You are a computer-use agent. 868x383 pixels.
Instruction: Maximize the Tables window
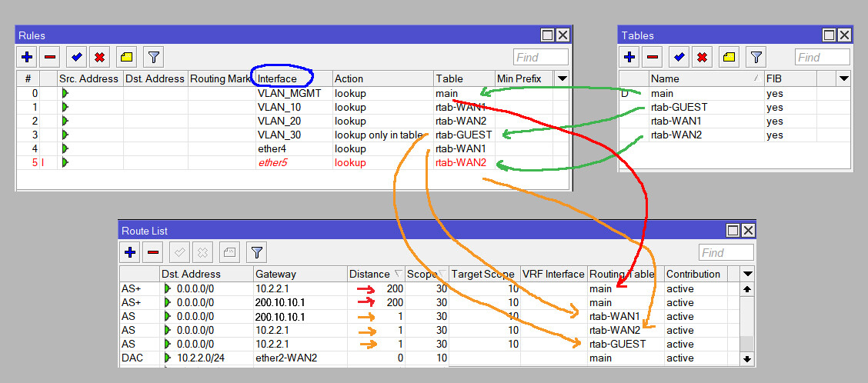coord(830,35)
